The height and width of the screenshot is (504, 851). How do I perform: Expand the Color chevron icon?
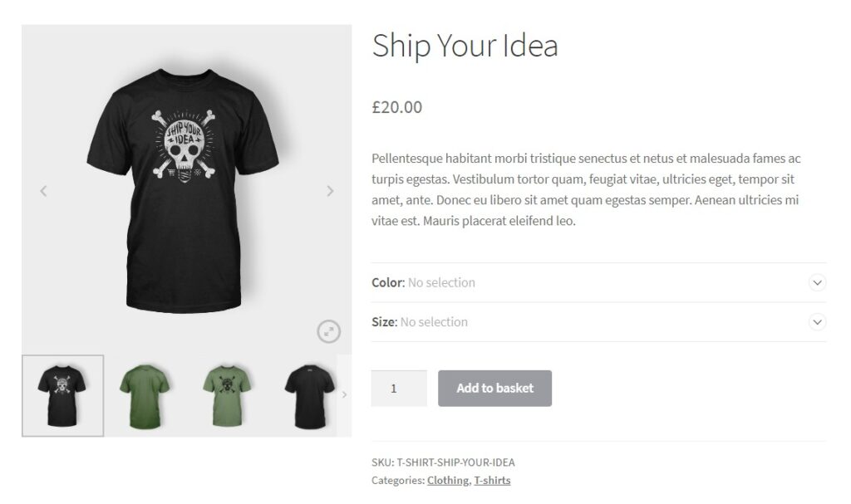tap(817, 282)
